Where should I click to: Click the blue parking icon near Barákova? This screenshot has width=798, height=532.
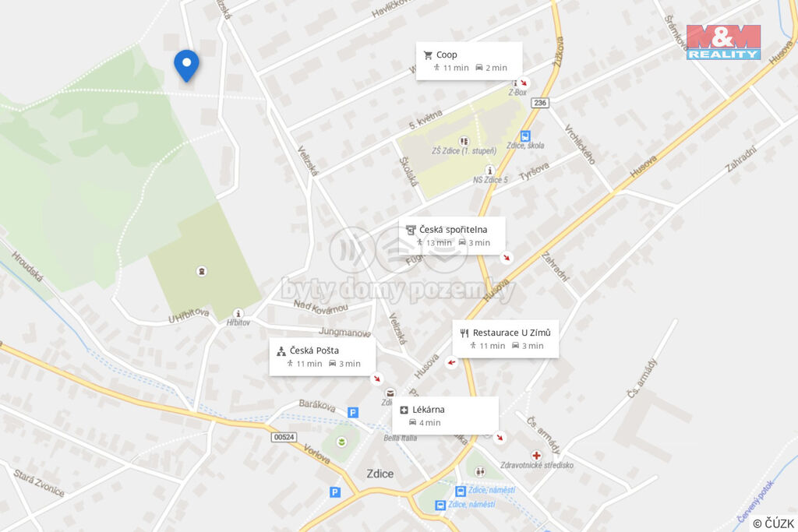click(x=353, y=413)
